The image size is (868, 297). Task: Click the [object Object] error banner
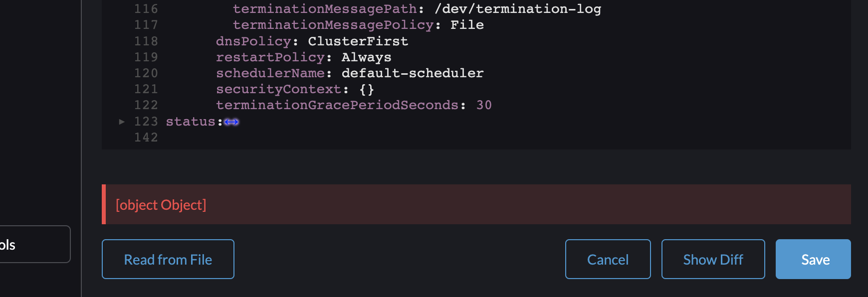coord(161,204)
